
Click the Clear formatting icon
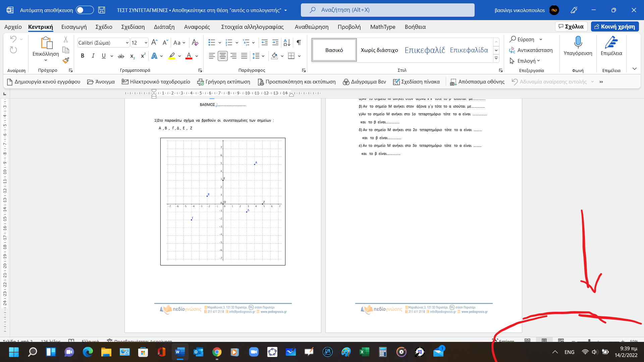coord(195,43)
